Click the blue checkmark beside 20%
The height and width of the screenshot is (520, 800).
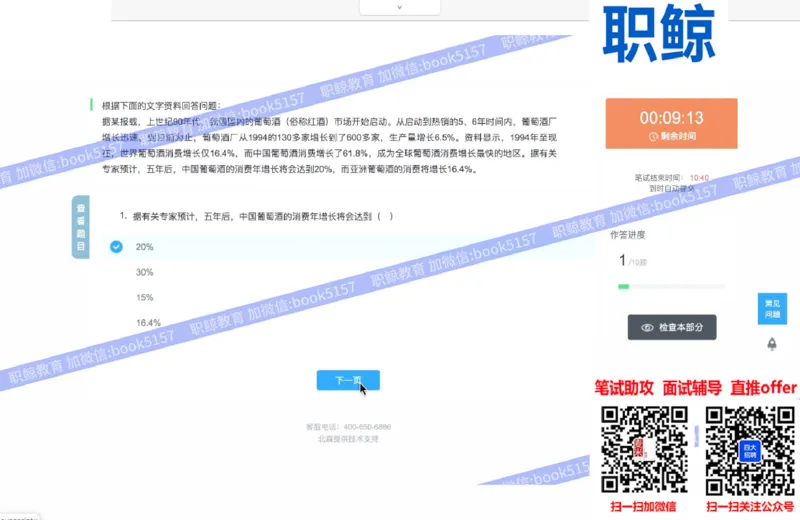[116, 247]
